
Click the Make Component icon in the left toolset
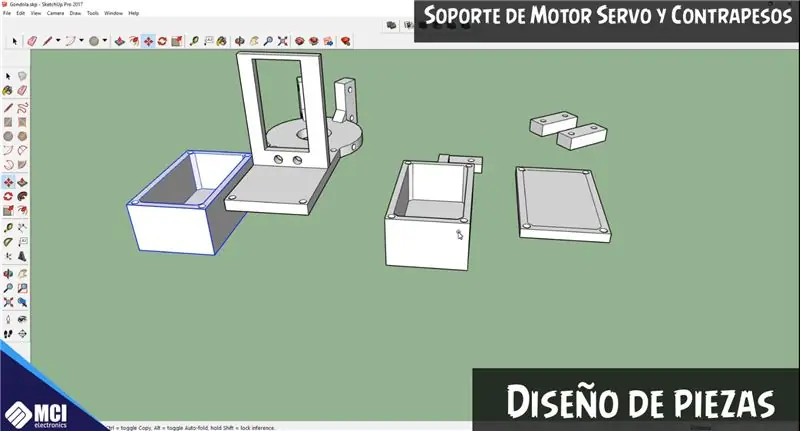22,77
